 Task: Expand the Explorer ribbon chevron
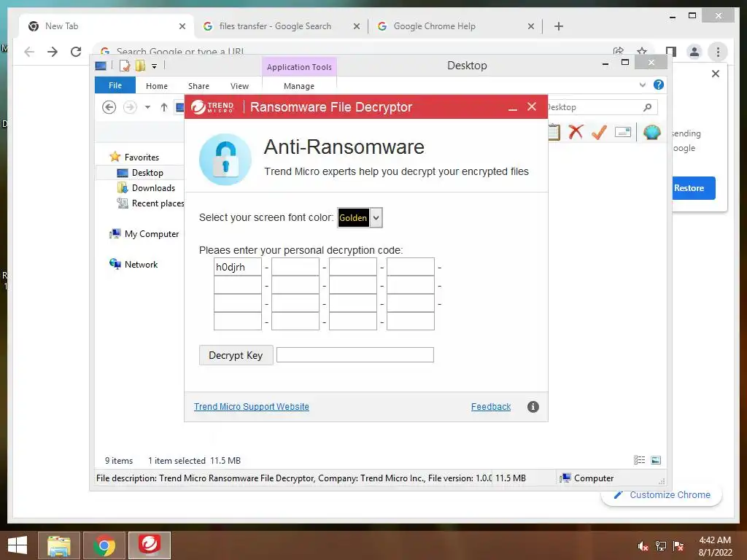(x=642, y=85)
